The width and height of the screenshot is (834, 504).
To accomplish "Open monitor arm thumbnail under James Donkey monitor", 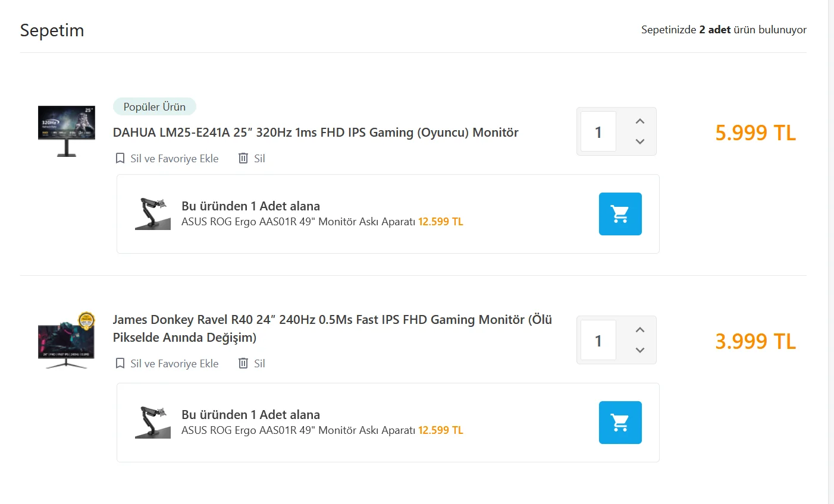I will pos(153,423).
